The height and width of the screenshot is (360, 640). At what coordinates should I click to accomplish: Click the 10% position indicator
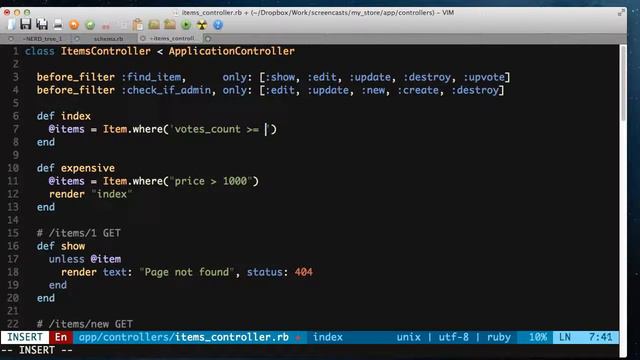[x=538, y=337]
